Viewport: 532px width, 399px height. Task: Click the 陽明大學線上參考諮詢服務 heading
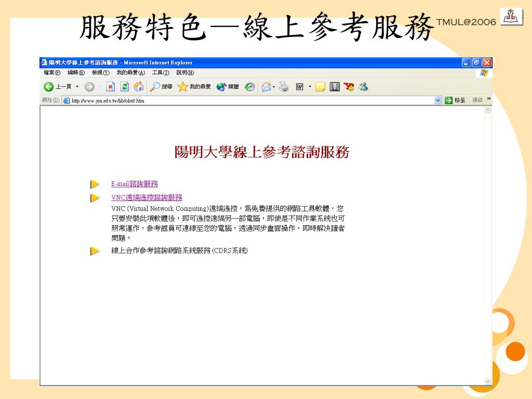262,152
